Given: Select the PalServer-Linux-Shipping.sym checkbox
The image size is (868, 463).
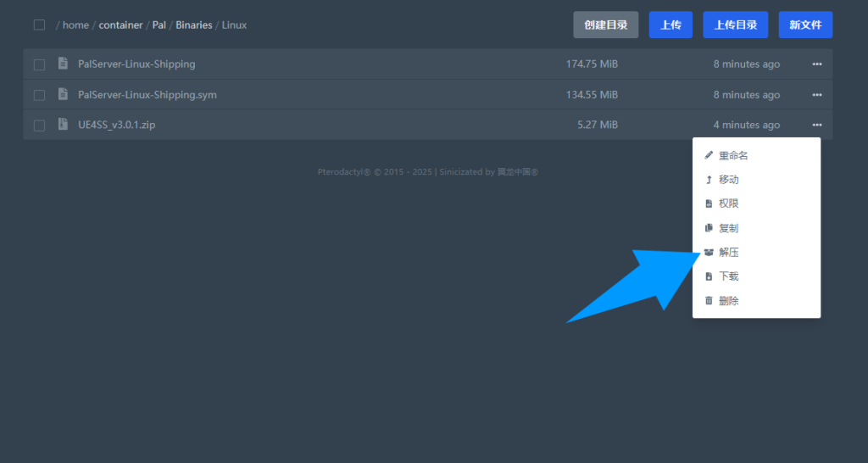Looking at the screenshot, I should pos(39,95).
